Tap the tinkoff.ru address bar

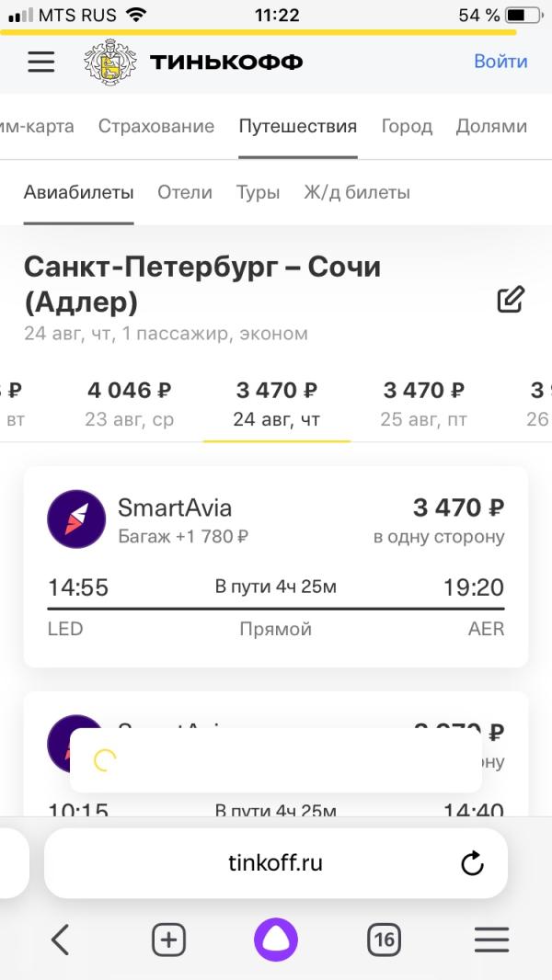point(275,862)
